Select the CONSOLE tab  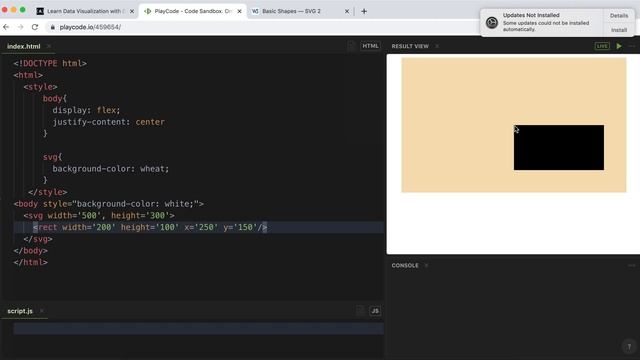pyautogui.click(x=405, y=265)
